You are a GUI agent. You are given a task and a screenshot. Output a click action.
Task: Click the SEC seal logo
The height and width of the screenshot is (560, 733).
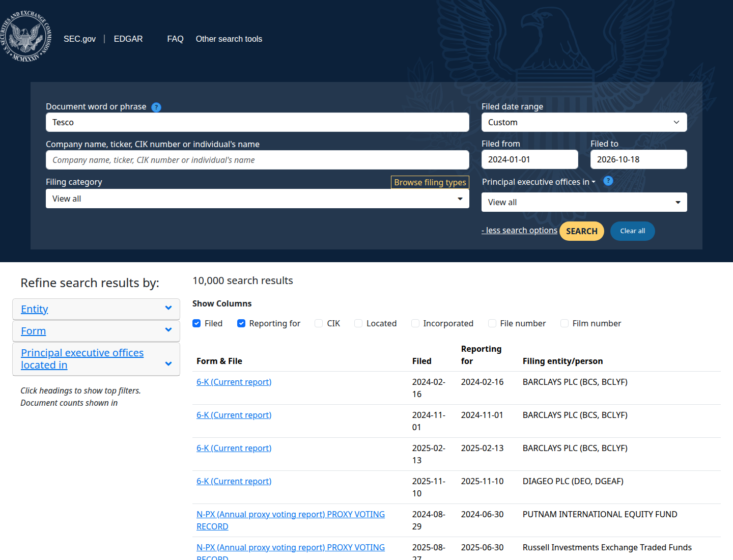[x=26, y=36]
